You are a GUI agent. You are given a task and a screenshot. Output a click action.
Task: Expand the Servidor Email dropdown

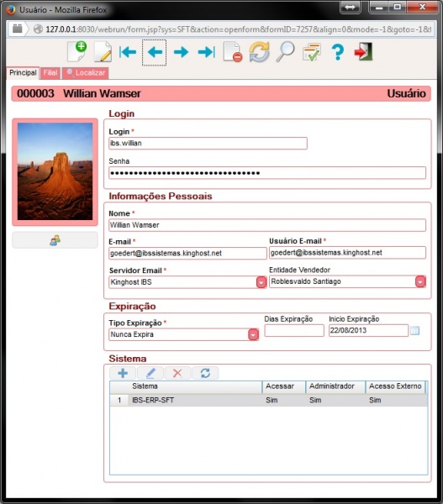tap(261, 282)
